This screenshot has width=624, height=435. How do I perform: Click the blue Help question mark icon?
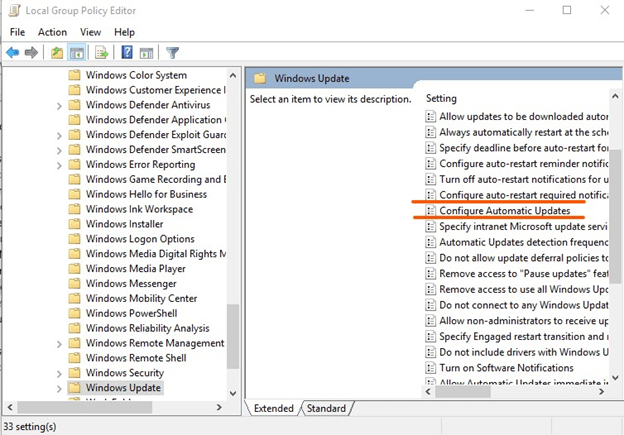[127, 53]
